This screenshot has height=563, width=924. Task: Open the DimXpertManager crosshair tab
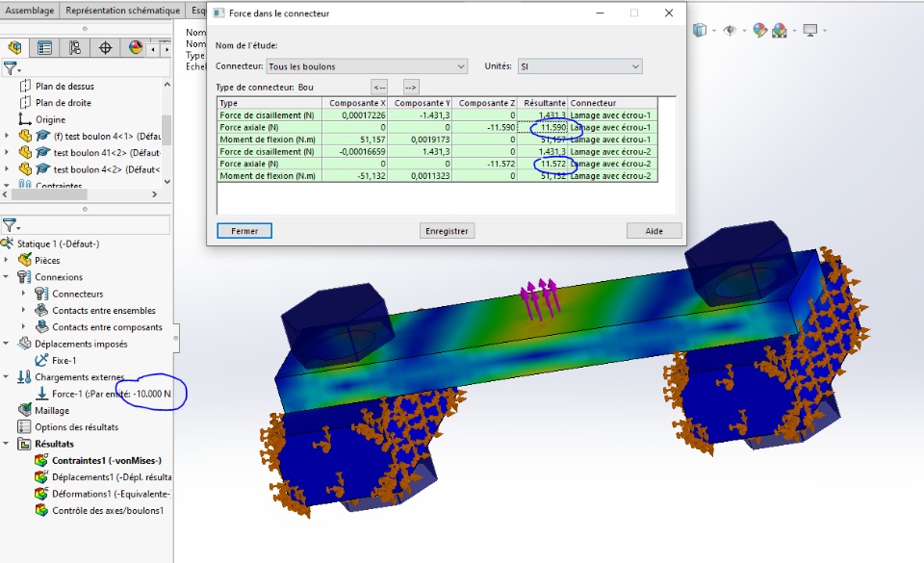105,48
